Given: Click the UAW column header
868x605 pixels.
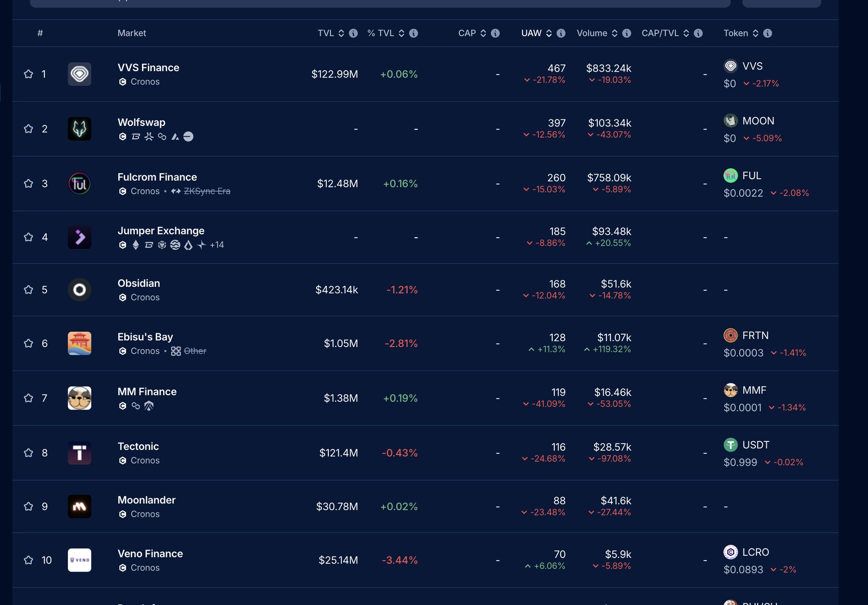Looking at the screenshot, I should [531, 33].
